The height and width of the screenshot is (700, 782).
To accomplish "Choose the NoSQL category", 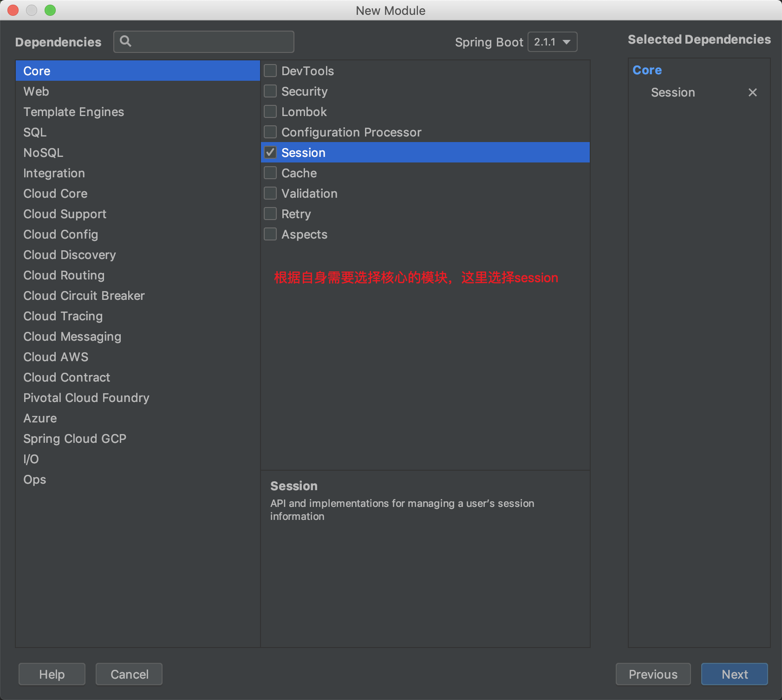I will [x=138, y=152].
